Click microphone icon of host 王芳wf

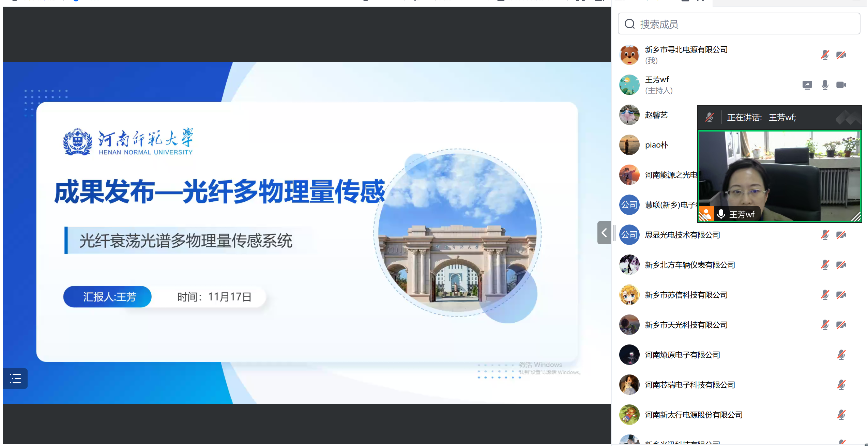825,85
